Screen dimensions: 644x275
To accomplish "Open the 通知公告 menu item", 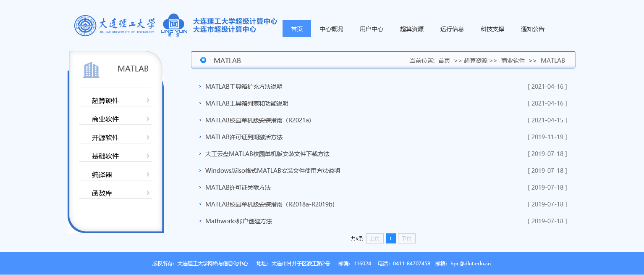I will 532,29.
